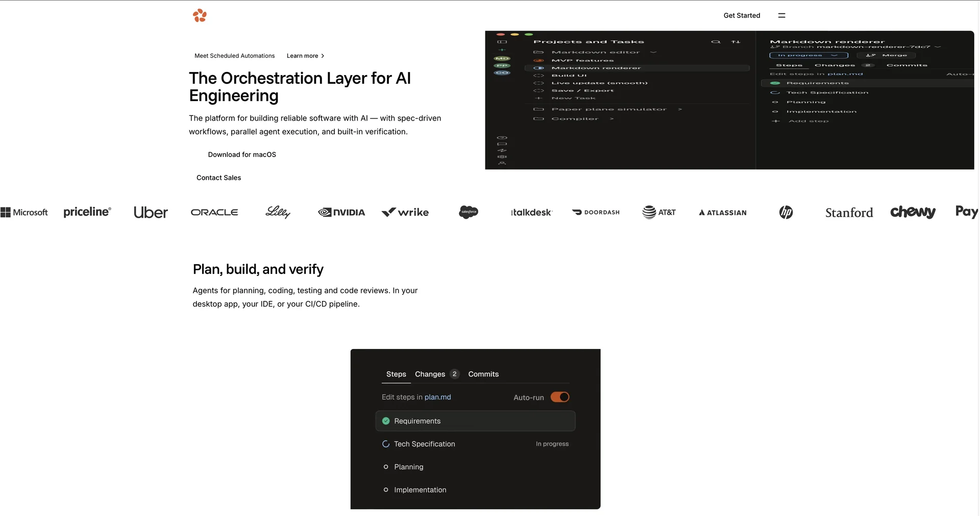Viewport: 980px width, 516px height.
Task: Select the PP project badge in sidebar
Action: click(502, 65)
